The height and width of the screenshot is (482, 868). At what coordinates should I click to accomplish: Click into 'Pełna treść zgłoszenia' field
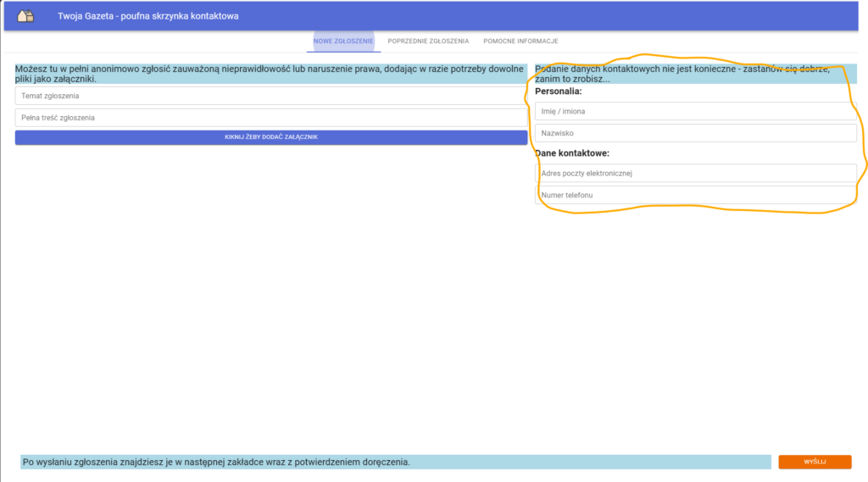click(270, 118)
